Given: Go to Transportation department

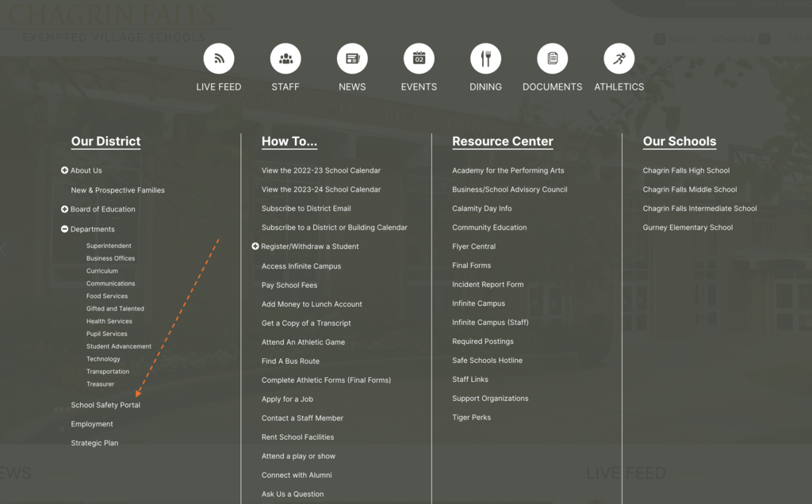Looking at the screenshot, I should coord(108,372).
